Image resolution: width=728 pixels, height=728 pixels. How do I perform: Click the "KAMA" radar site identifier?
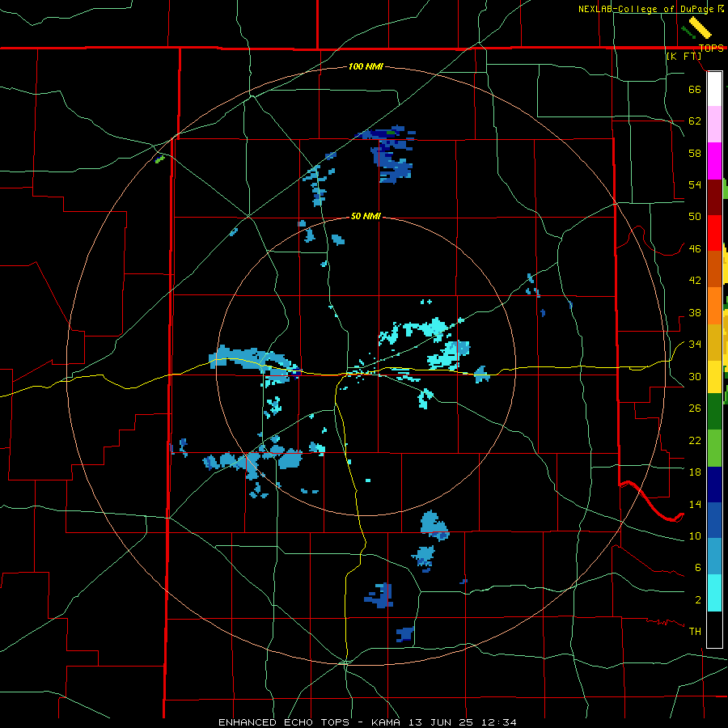coord(387,722)
